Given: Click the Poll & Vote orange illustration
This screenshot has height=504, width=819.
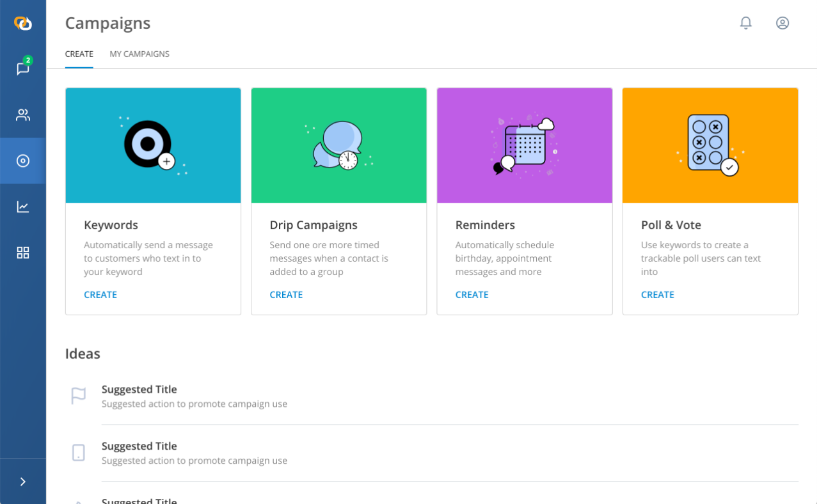Looking at the screenshot, I should 710,146.
